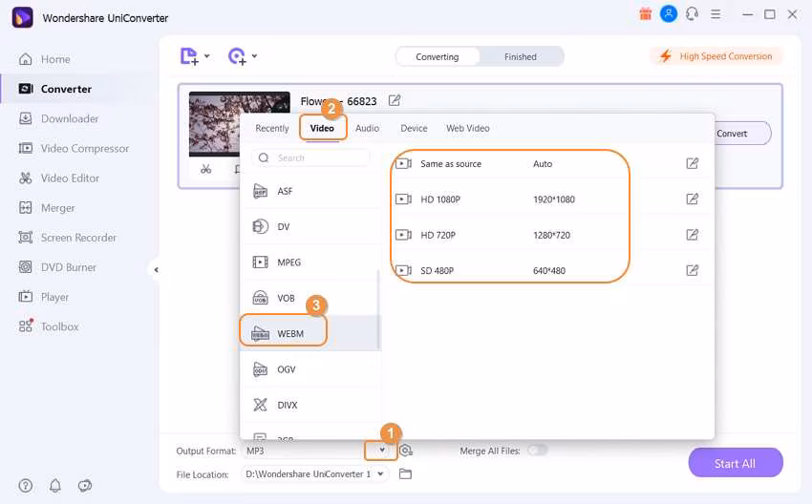Toggle Merge All Files switch

(538, 451)
